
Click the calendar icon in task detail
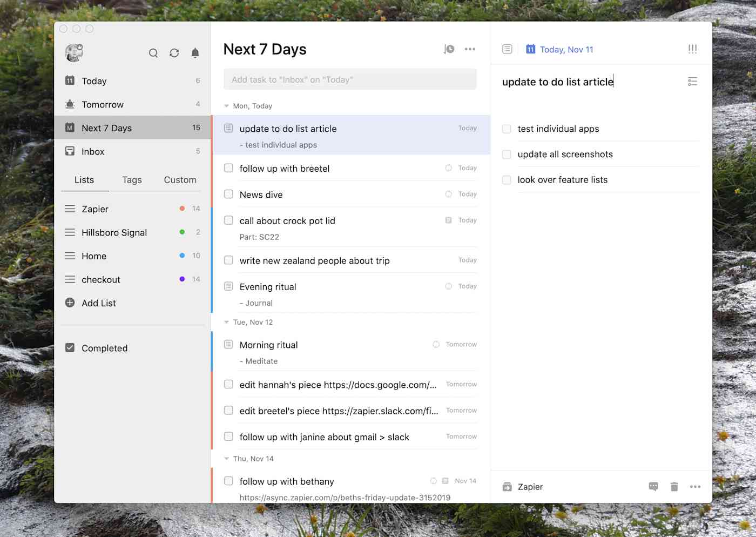point(530,49)
